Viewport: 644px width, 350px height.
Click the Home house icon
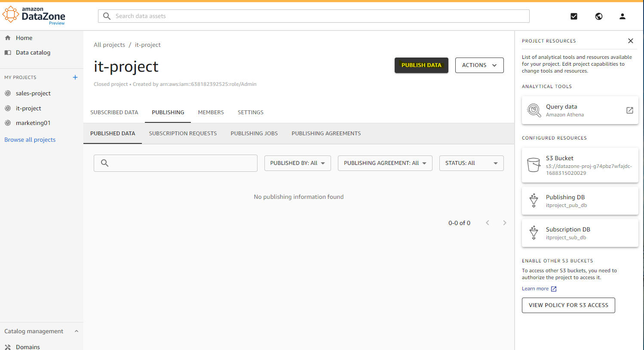coord(8,38)
